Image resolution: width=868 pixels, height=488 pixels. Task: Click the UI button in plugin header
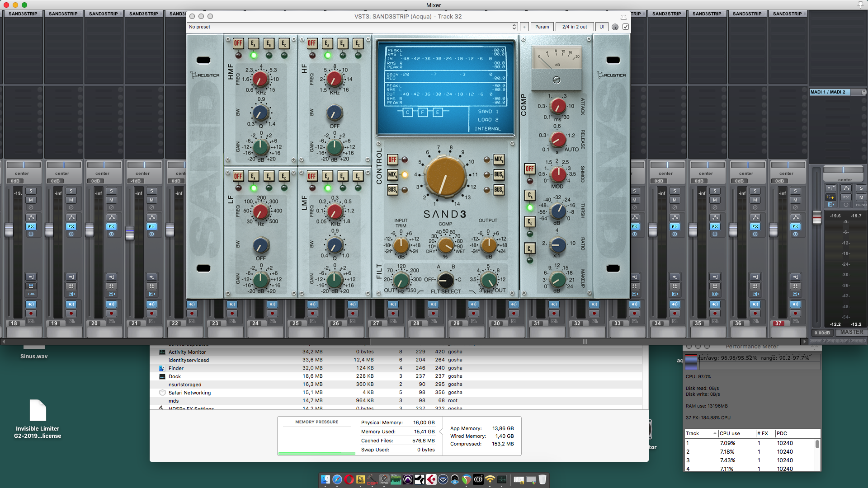click(601, 27)
